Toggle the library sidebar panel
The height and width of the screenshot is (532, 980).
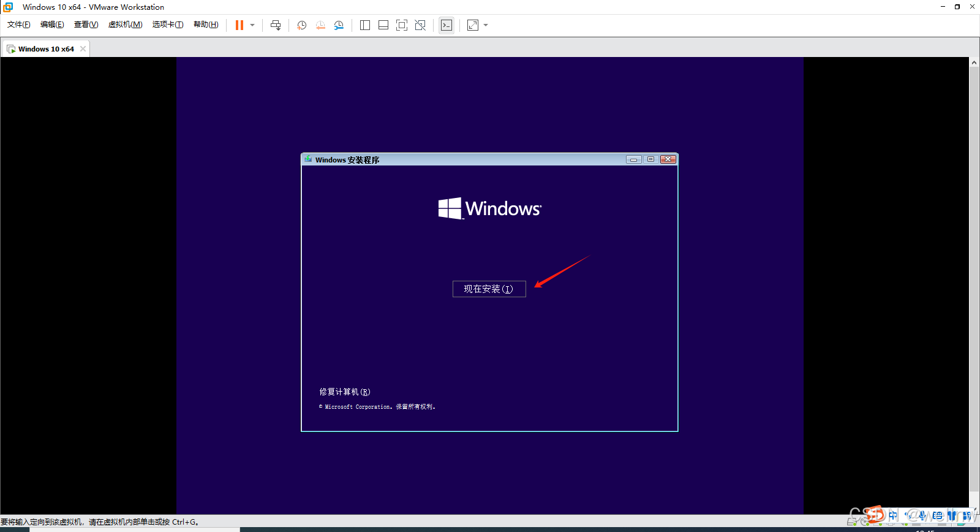pyautogui.click(x=365, y=25)
